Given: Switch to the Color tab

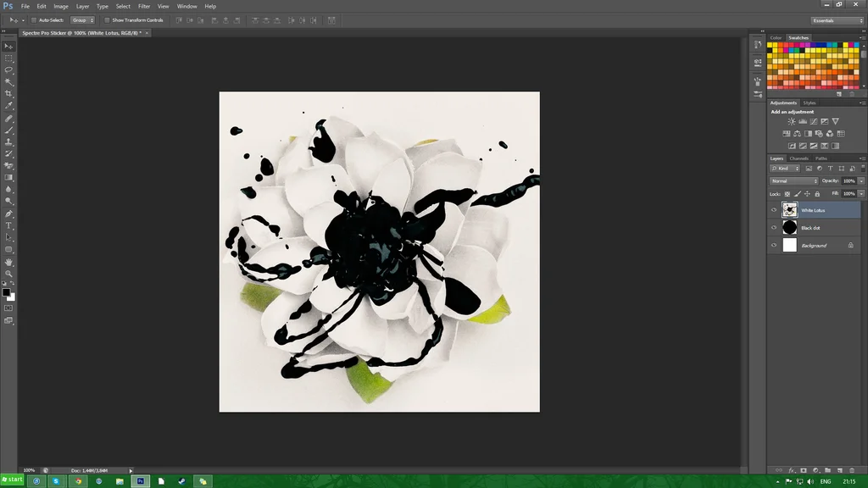Looking at the screenshot, I should (776, 37).
